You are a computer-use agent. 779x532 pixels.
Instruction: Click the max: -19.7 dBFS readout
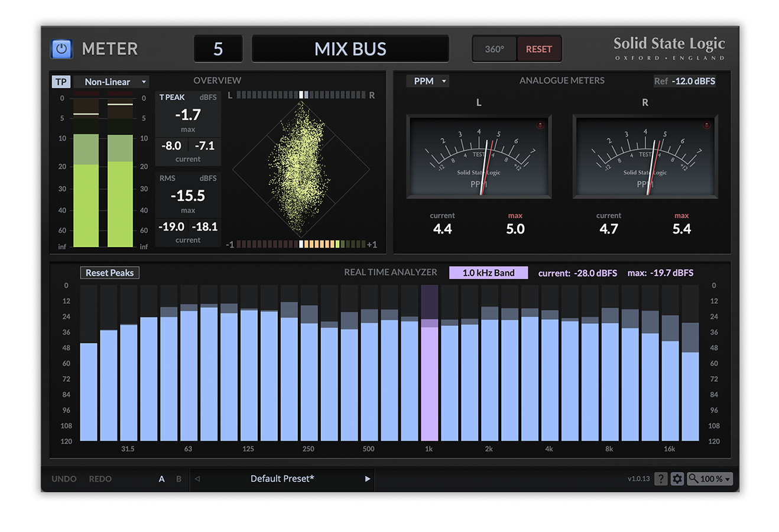point(660,273)
